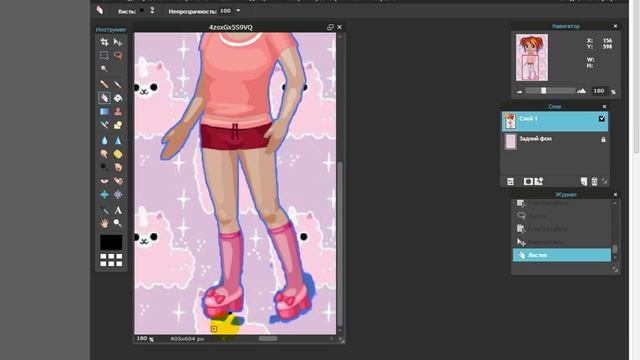This screenshot has width=640, height=360.
Task: Click the Слой 1 layer thumbnail
Action: tap(510, 121)
